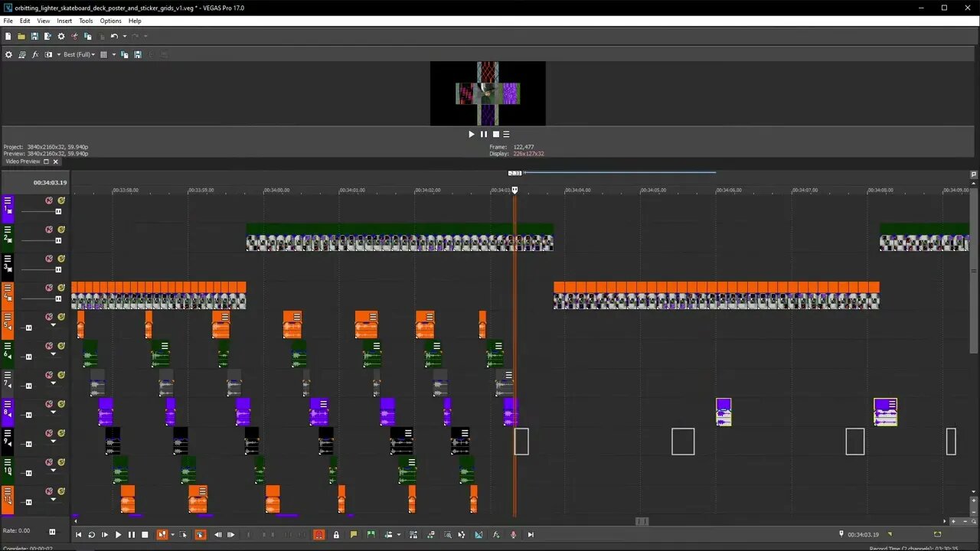Viewport: 980px width, 551px height.
Task: Open Project Video Properties in preview toolbar
Action: pos(8,54)
